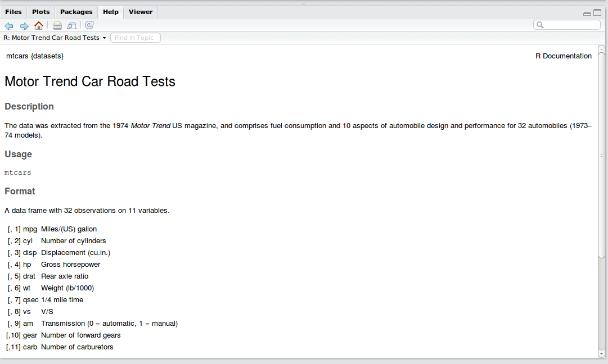Screen dimensions: 608x364
Task: Refresh the help topic
Action: 89,25
